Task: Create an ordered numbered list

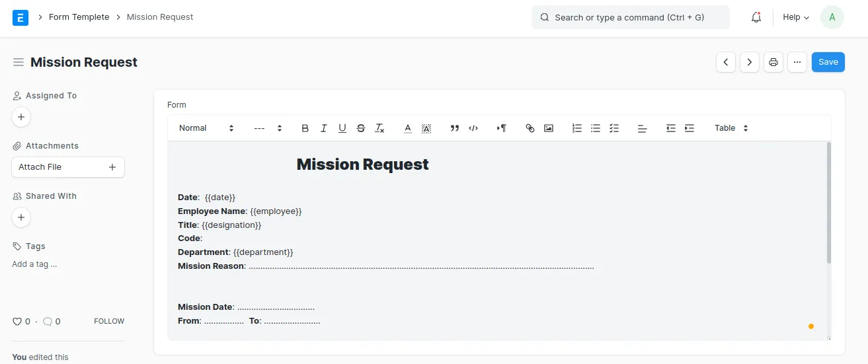Action: click(x=576, y=128)
